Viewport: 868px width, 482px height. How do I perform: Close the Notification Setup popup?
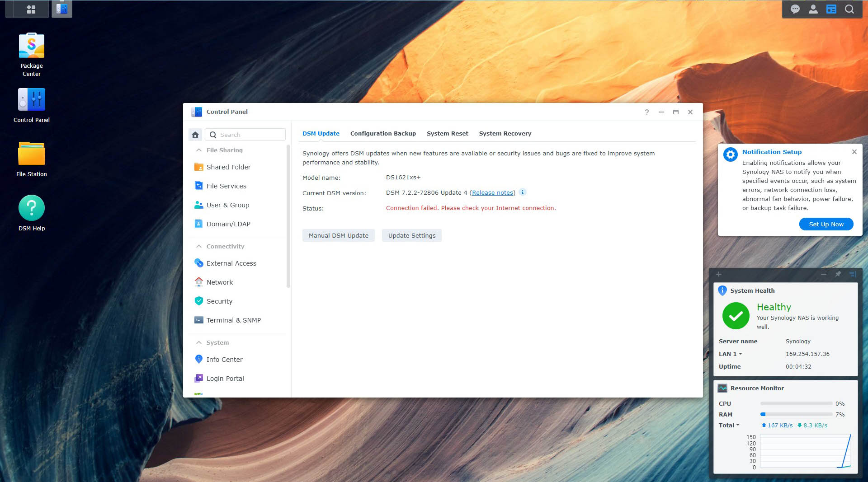tap(854, 152)
